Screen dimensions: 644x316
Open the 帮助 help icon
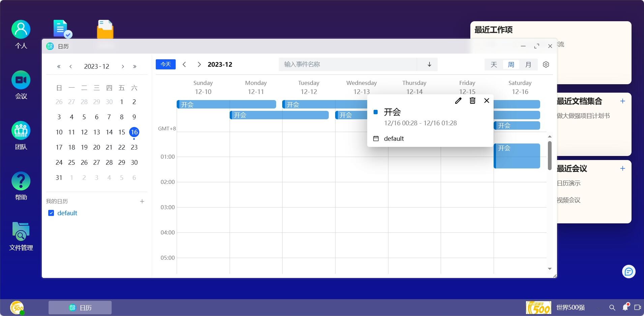click(21, 181)
